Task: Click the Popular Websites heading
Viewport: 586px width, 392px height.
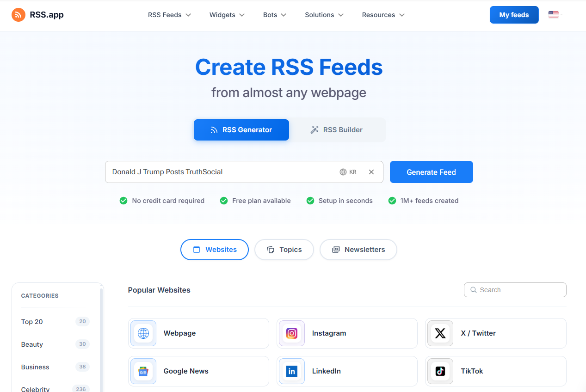Action: point(159,290)
